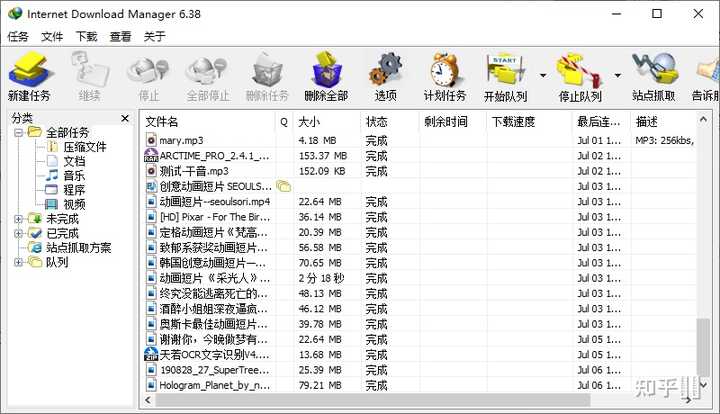Screen dimensions: 720x414
Task: Open Options (选项) gear icon
Action: [385, 69]
